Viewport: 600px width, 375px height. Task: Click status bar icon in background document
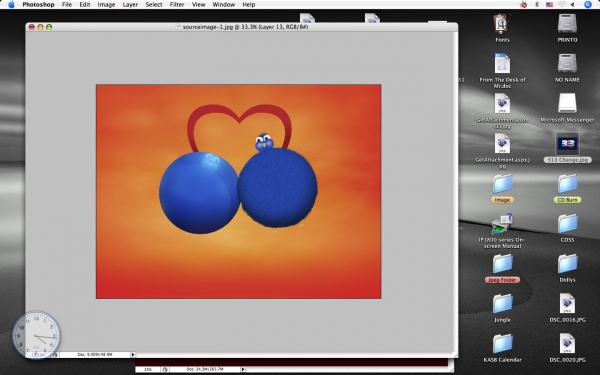point(165,369)
